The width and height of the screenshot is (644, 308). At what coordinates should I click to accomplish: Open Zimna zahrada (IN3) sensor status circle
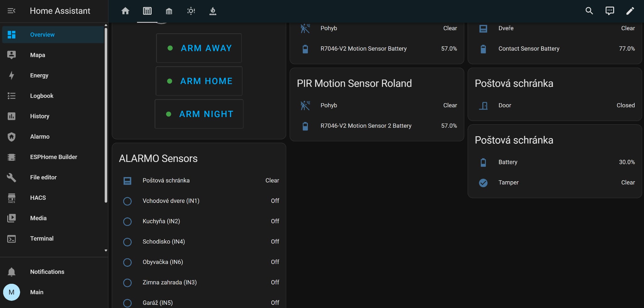(x=127, y=283)
